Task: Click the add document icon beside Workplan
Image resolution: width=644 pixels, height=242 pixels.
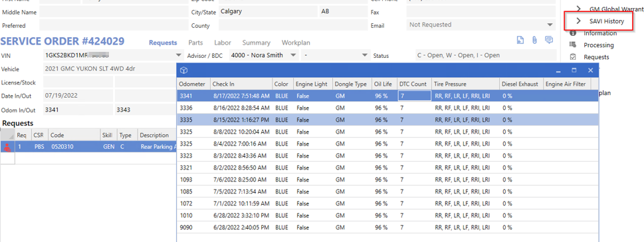Action: 520,40
